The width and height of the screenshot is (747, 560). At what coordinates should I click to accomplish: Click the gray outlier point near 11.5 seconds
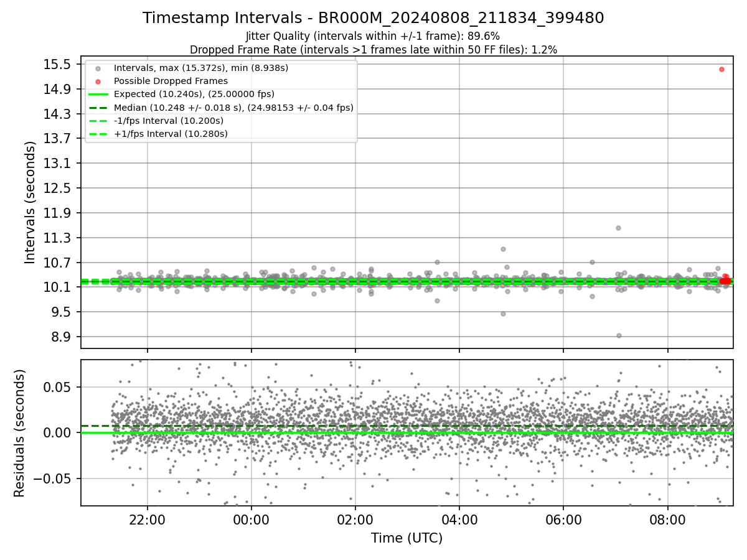click(618, 228)
